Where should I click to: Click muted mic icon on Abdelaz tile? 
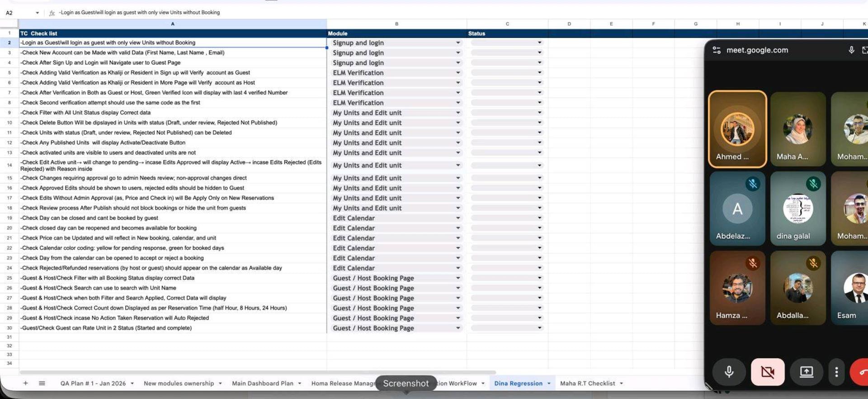[x=753, y=184]
